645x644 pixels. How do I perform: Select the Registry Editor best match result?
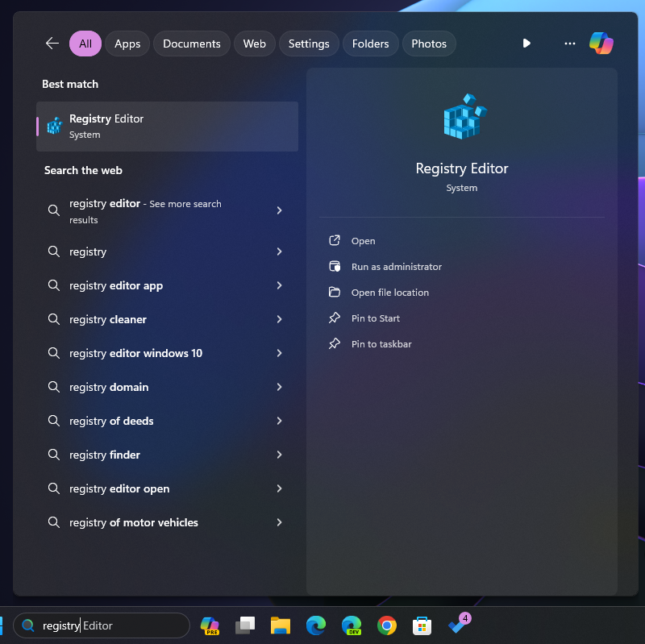pyautogui.click(x=168, y=127)
